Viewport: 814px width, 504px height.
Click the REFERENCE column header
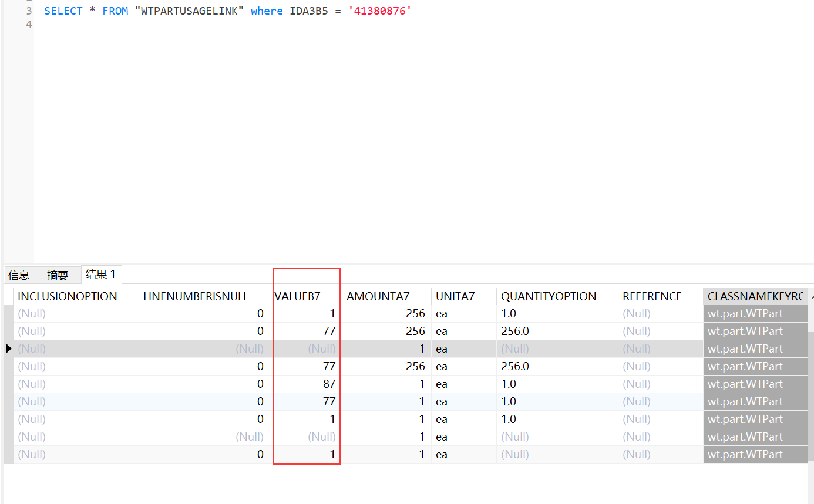pyautogui.click(x=652, y=296)
